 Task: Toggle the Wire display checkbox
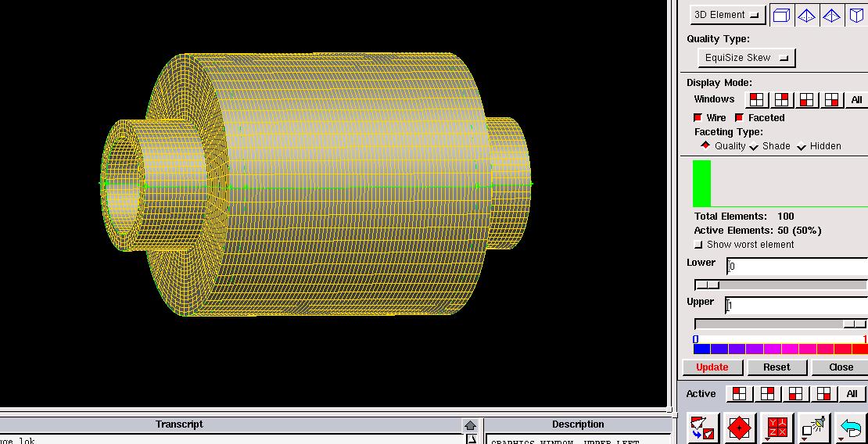point(698,118)
